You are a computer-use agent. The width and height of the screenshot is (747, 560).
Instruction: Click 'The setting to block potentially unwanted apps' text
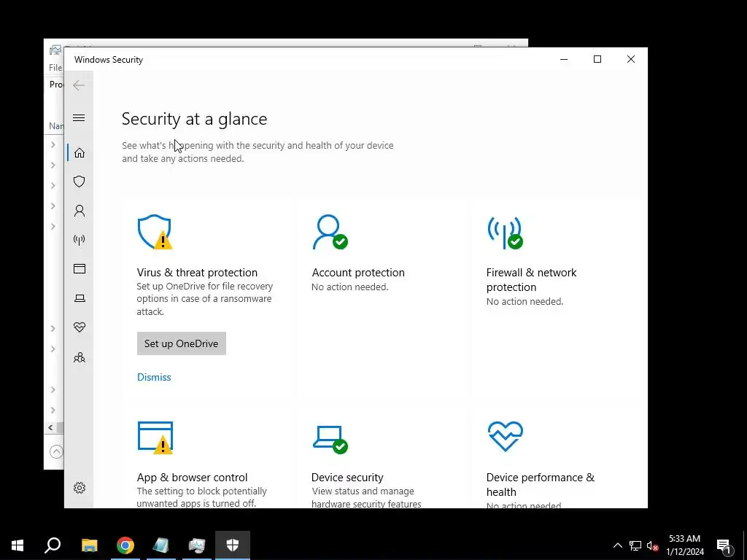pyautogui.click(x=201, y=497)
